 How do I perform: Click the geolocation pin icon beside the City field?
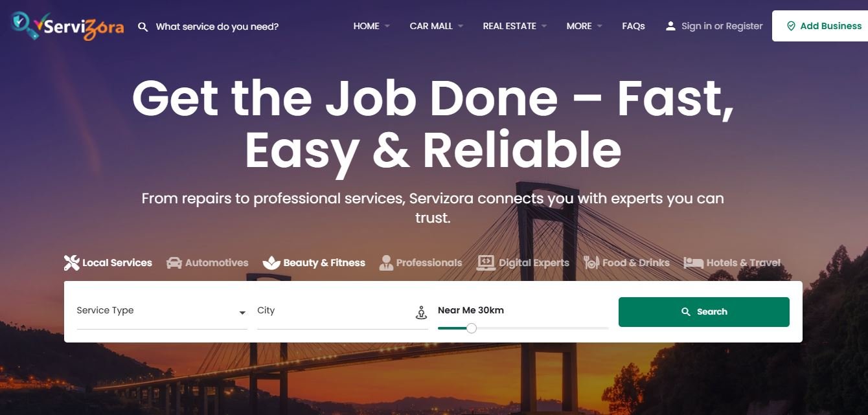[421, 313]
